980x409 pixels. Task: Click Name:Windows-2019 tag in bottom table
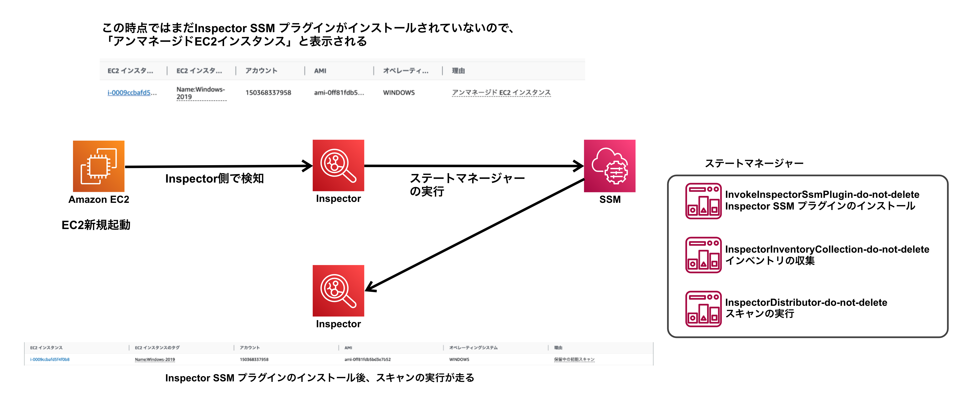point(155,359)
